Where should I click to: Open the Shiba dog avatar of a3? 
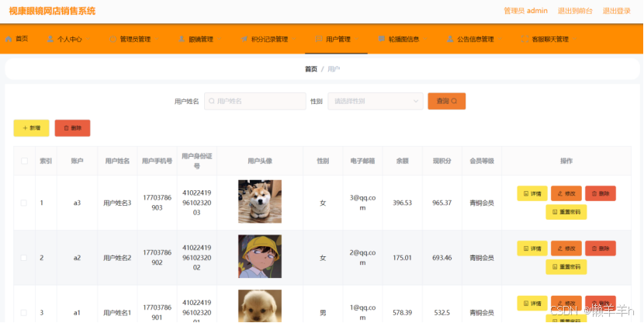(x=260, y=201)
